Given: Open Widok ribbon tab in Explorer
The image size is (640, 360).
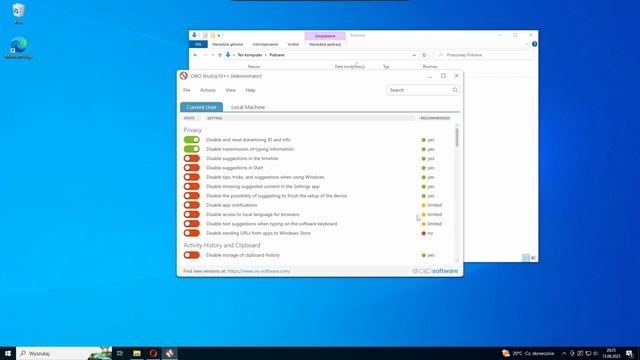Looking at the screenshot, I should [293, 44].
